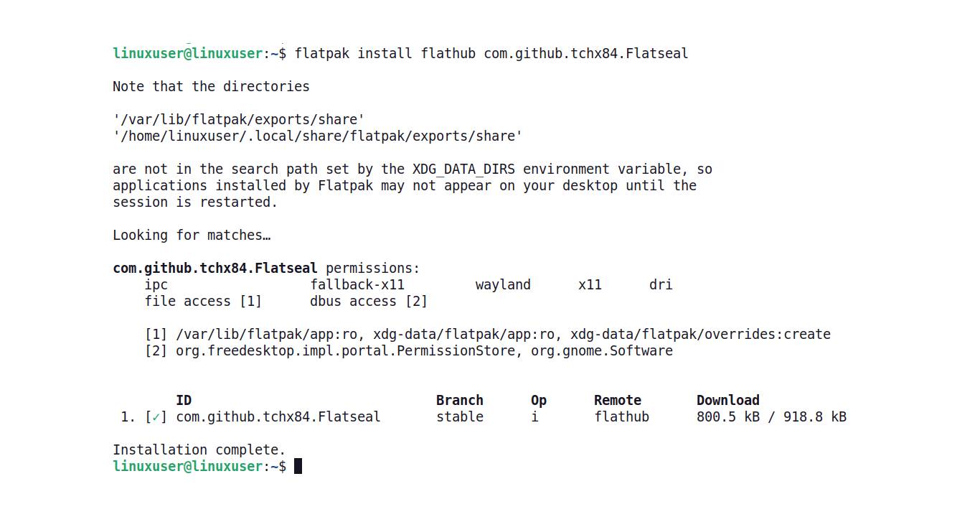Screen dimensions: 980x517
Task: Click 'Installation complete.' message
Action: pyautogui.click(x=199, y=450)
